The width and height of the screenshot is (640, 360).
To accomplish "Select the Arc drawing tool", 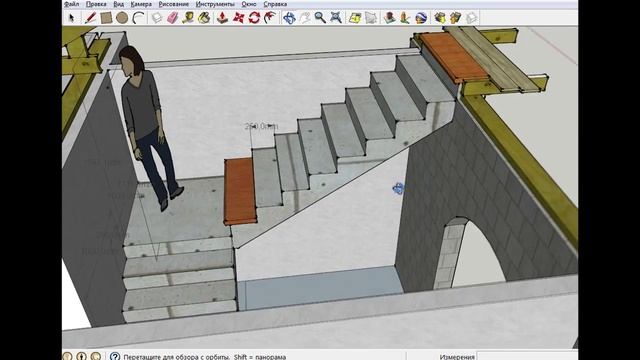I will coord(139,18).
